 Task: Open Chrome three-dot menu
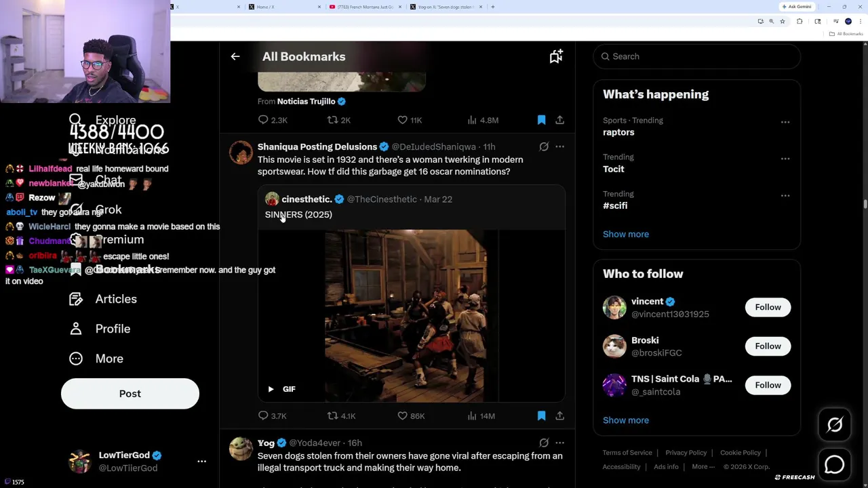pyautogui.click(x=861, y=22)
